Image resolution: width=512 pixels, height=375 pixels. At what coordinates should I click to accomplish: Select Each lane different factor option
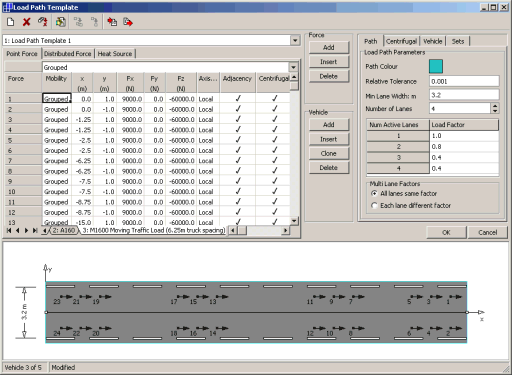[x=374, y=205]
